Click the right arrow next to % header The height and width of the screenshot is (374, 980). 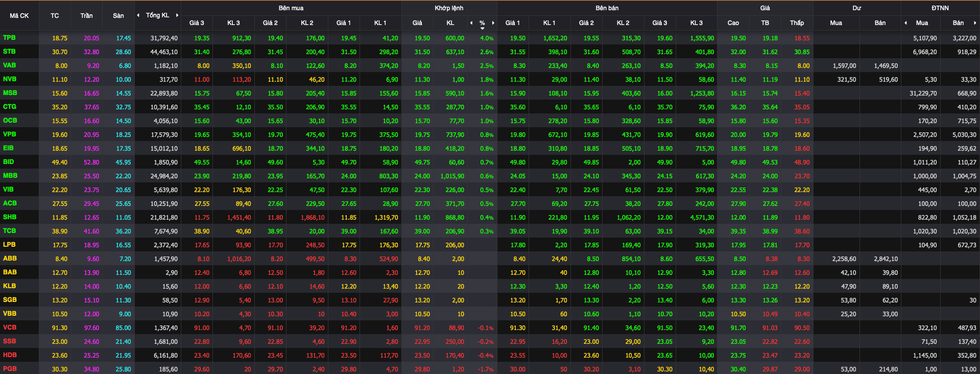pos(493,23)
